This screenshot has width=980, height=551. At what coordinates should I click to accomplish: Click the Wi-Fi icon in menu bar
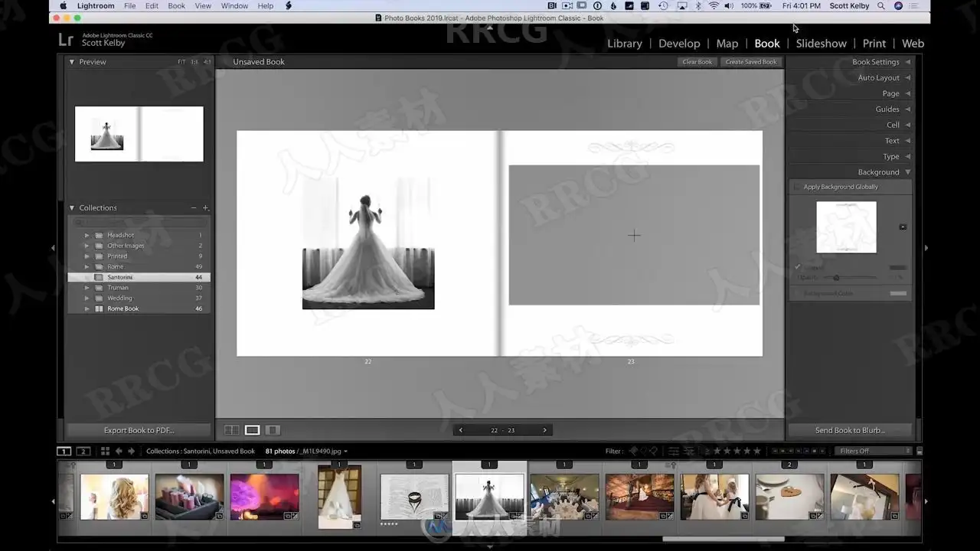(x=714, y=5)
